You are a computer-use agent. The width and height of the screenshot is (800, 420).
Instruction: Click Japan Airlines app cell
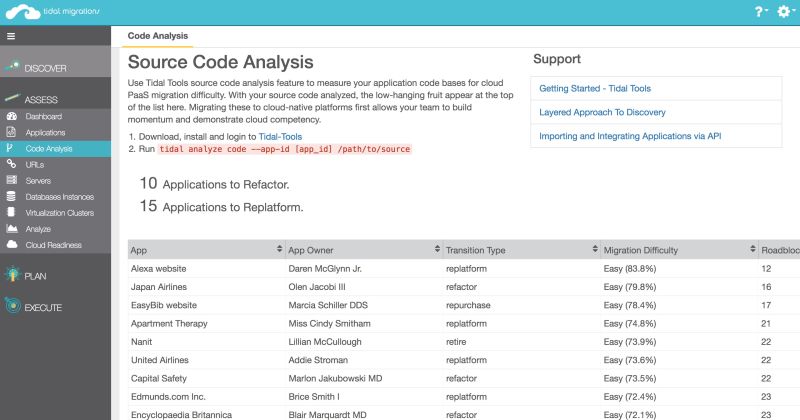coord(207,287)
